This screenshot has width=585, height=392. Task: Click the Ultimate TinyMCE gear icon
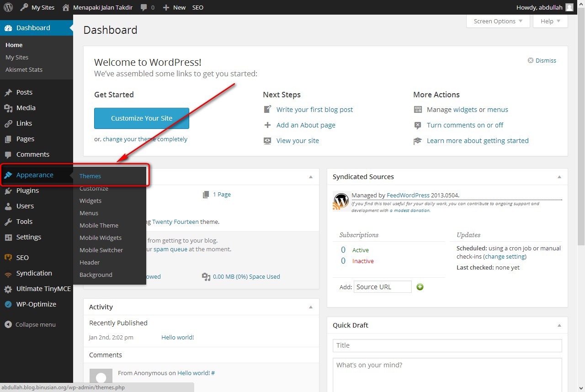pos(8,289)
